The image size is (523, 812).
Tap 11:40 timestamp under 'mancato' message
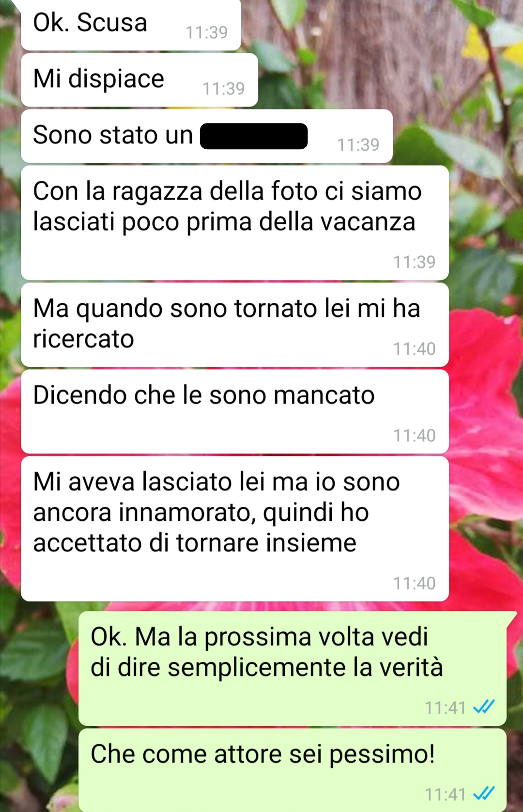(415, 436)
